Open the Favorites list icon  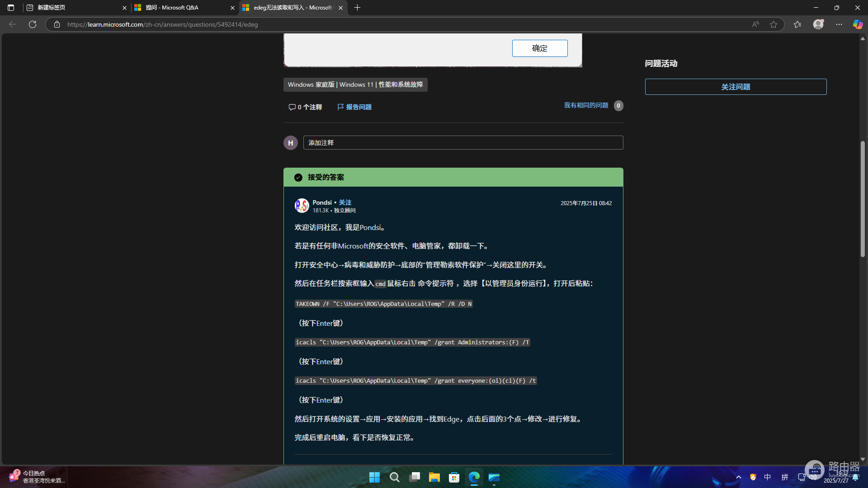(x=797, y=24)
